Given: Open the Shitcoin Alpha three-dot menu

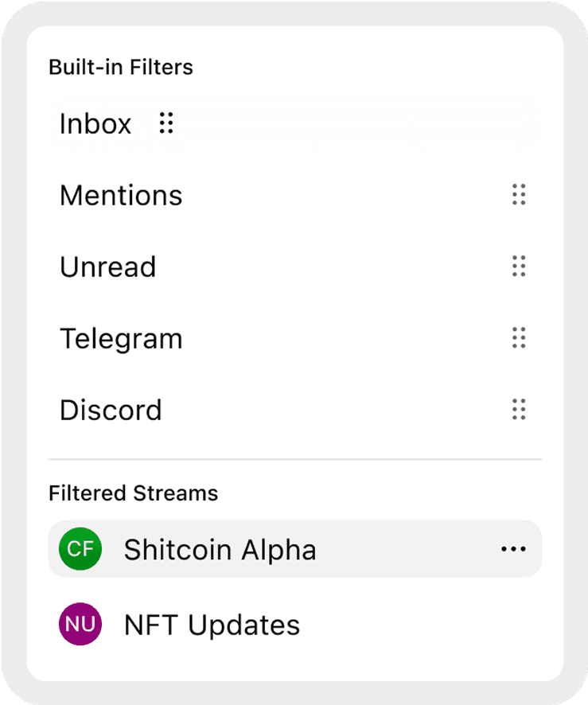Looking at the screenshot, I should click(x=513, y=550).
